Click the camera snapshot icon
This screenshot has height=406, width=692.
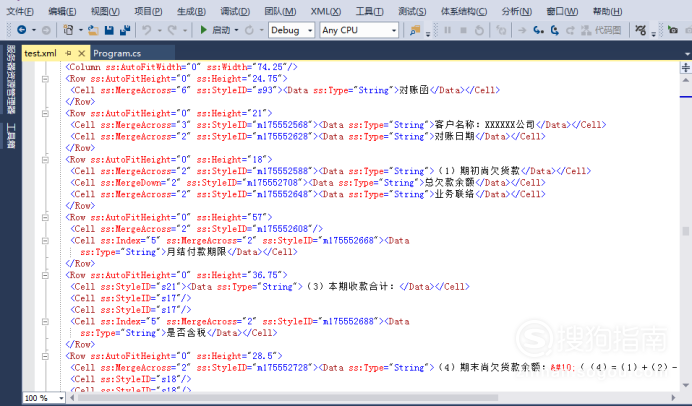point(673,30)
